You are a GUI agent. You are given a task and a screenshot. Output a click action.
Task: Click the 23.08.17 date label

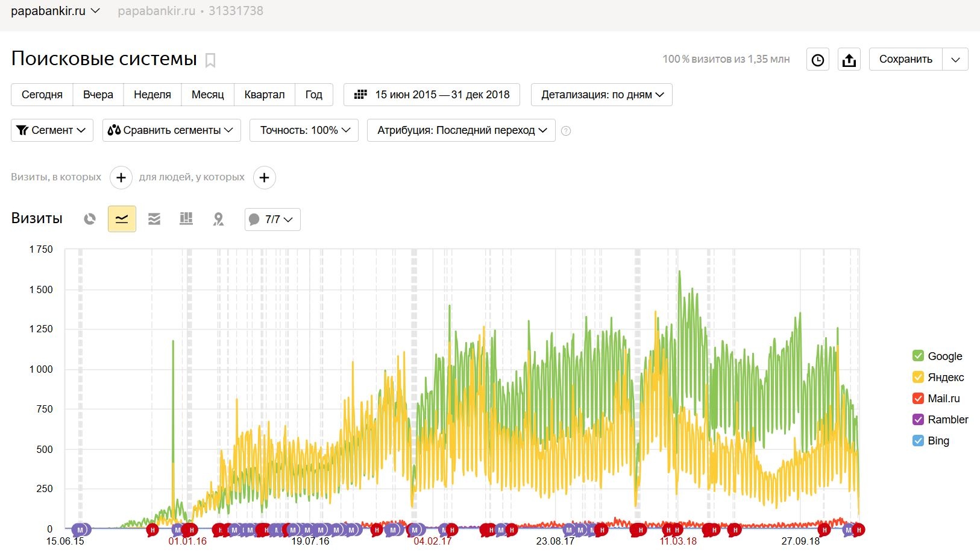(556, 542)
